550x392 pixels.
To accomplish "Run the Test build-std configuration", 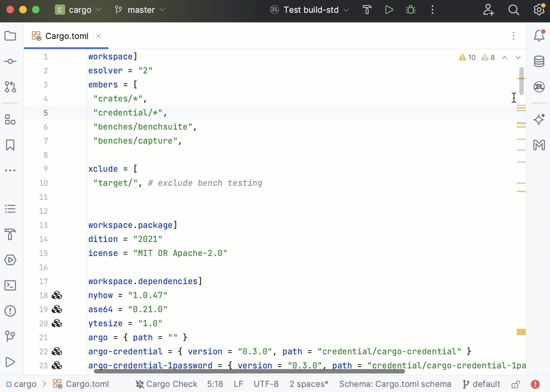I will pos(389,10).
